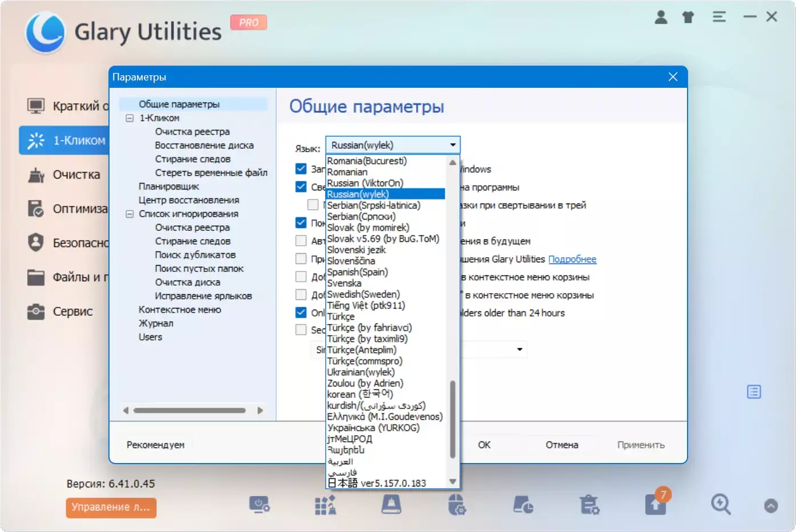Tick the 'при свертывании в трей' checkbox
Screen dimensions: 796x532
313,205
